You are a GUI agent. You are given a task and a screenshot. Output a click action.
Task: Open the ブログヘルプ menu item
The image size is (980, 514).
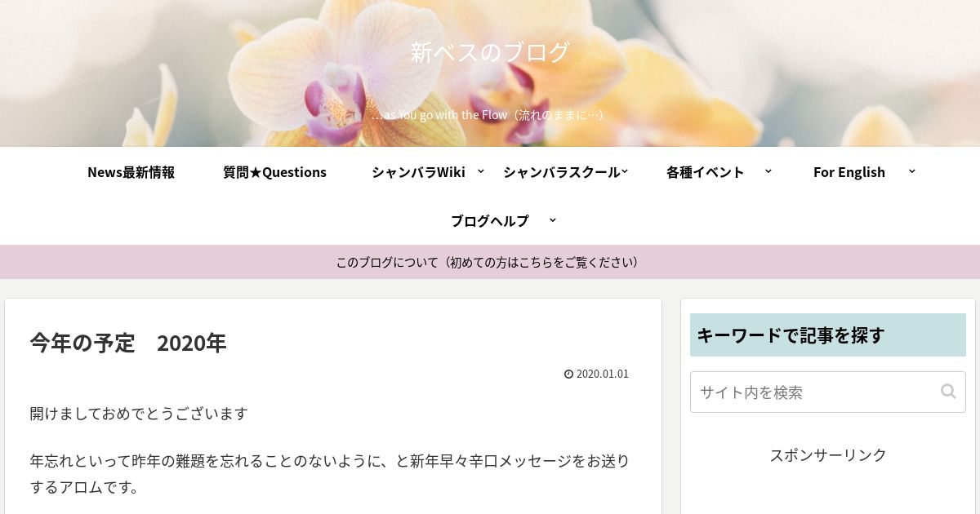pos(490,220)
